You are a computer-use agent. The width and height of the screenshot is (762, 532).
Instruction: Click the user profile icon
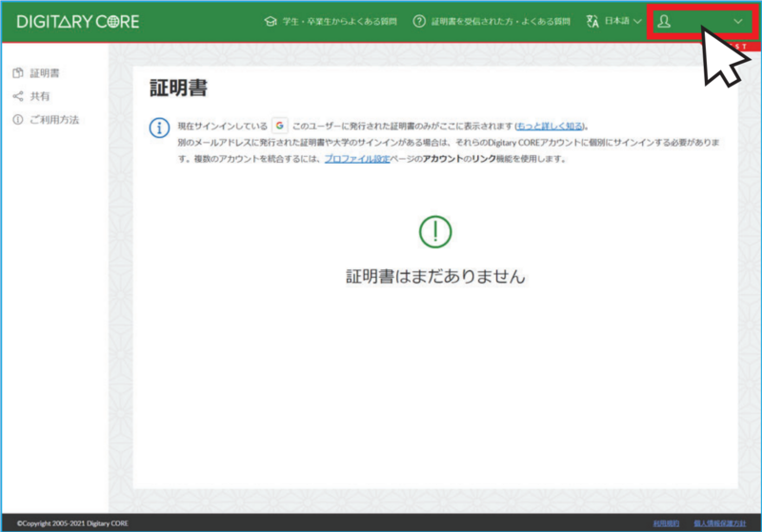coord(665,21)
